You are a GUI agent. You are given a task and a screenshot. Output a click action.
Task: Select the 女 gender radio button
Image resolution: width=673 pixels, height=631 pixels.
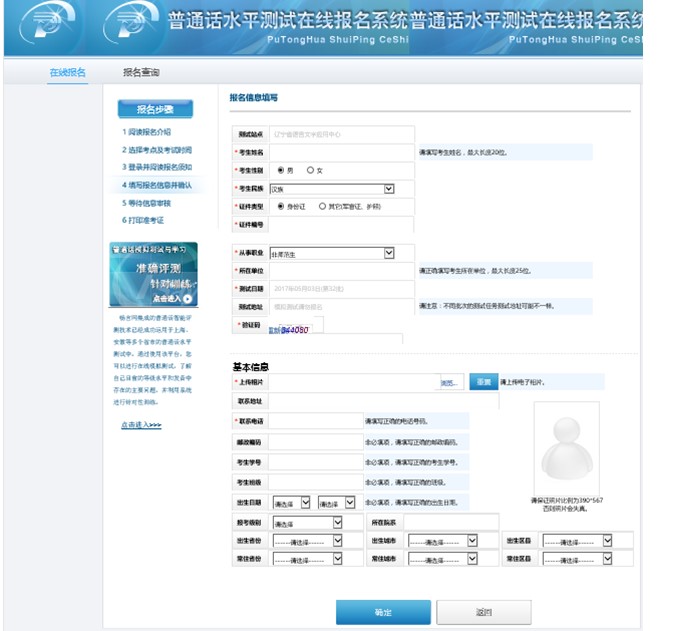(x=310, y=170)
